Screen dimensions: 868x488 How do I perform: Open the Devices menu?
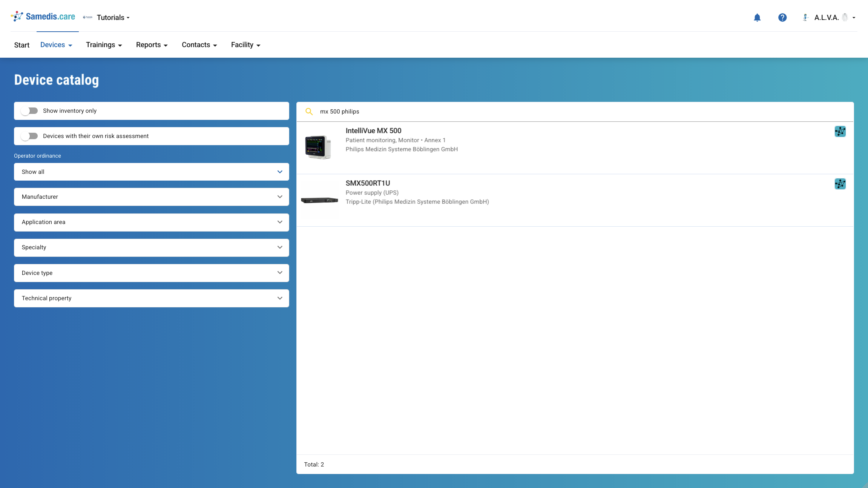point(56,45)
